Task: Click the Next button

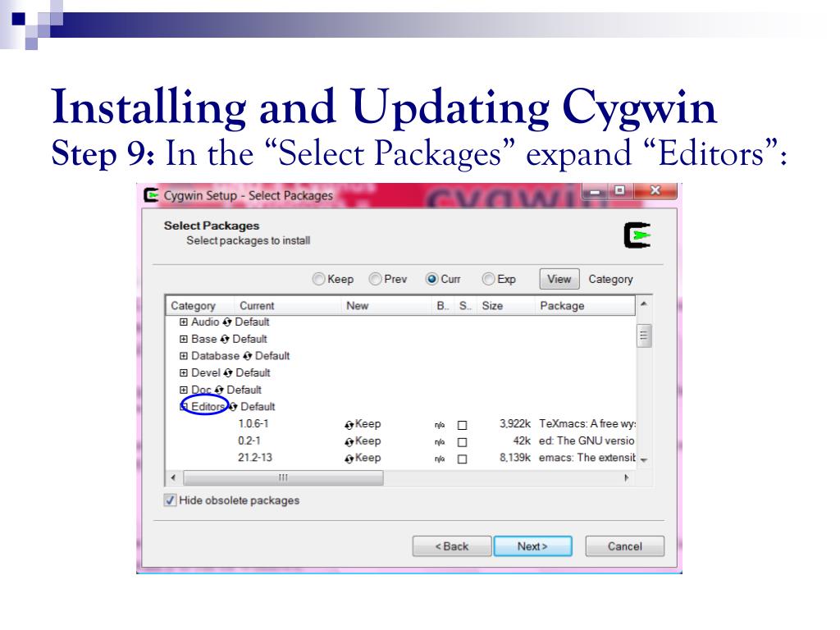Action: point(532,546)
